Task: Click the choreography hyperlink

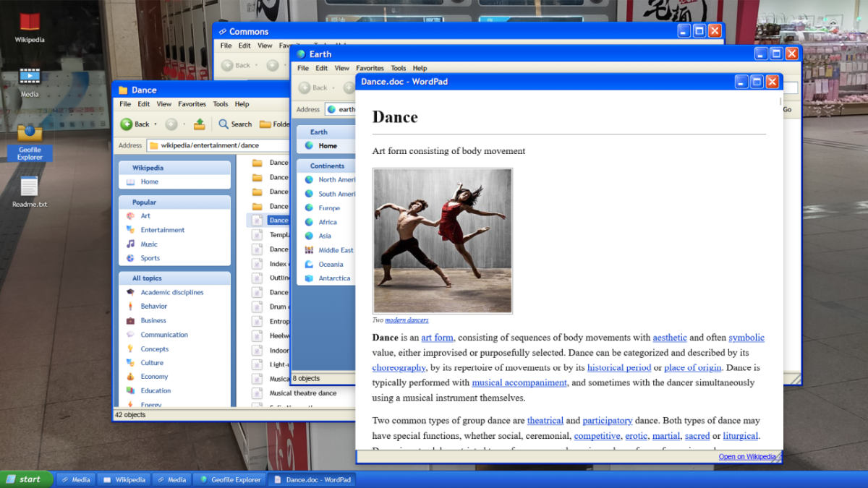Action: point(399,368)
